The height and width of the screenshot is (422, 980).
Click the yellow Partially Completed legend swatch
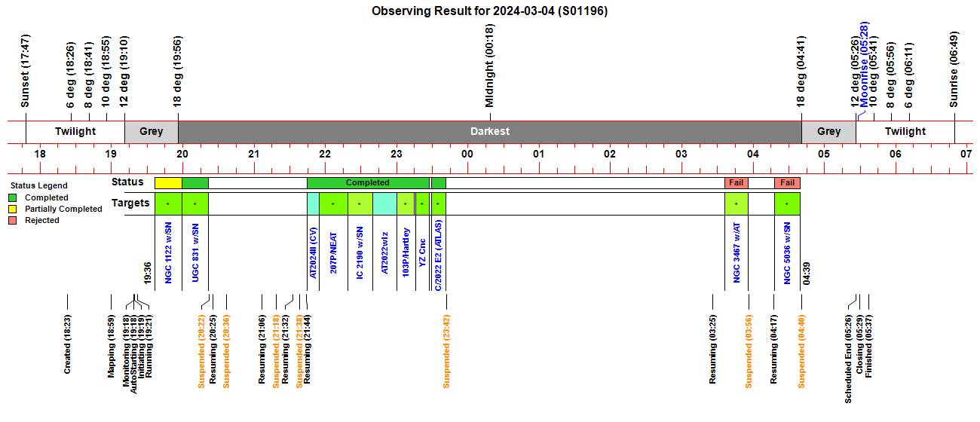[12, 209]
